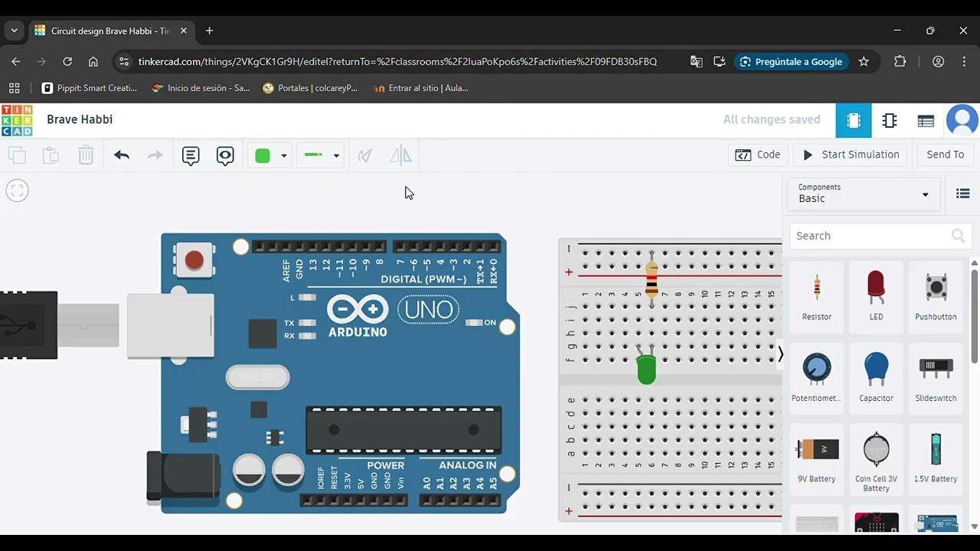Pick the 9V Battery component
The image size is (980, 551).
tap(817, 459)
